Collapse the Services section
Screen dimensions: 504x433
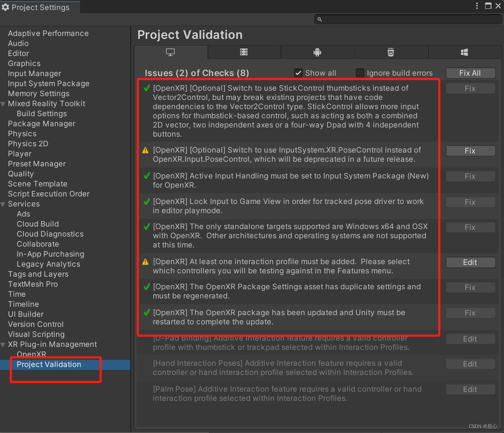pos(4,204)
